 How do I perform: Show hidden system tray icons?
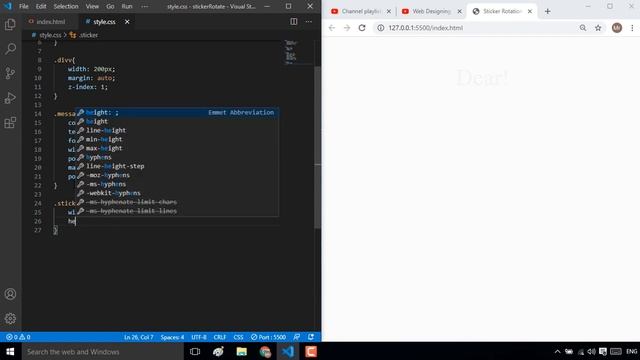tap(557, 351)
